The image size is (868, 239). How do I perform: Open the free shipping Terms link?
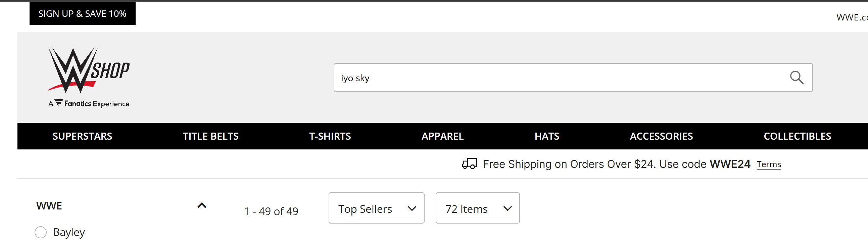[769, 164]
